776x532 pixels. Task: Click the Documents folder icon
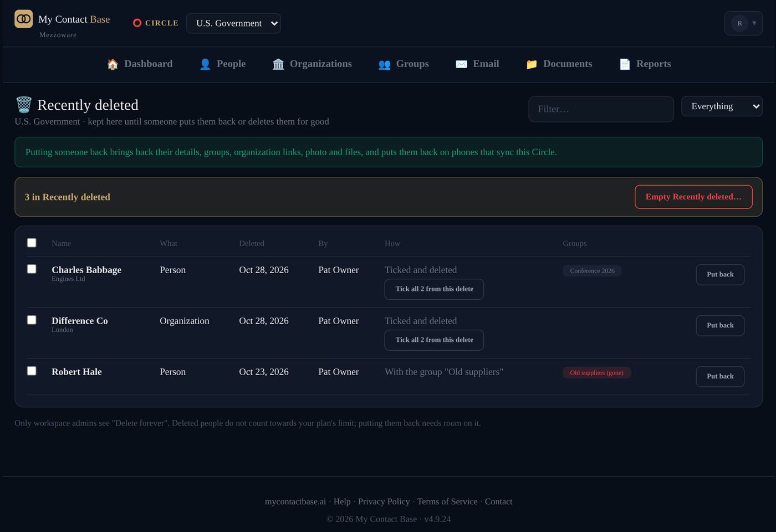[x=532, y=64]
